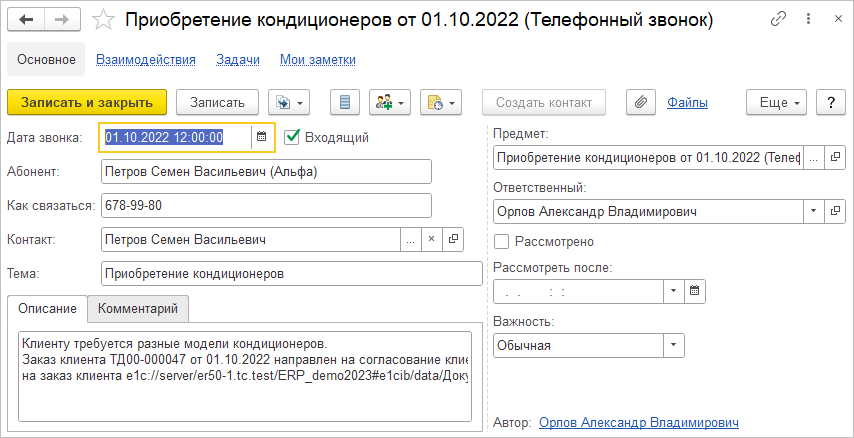854x438 pixels.
Task: Expand the Важность dropdown list
Action: point(674,345)
